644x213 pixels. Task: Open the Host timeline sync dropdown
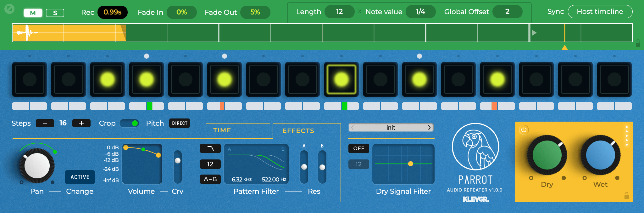(x=600, y=12)
